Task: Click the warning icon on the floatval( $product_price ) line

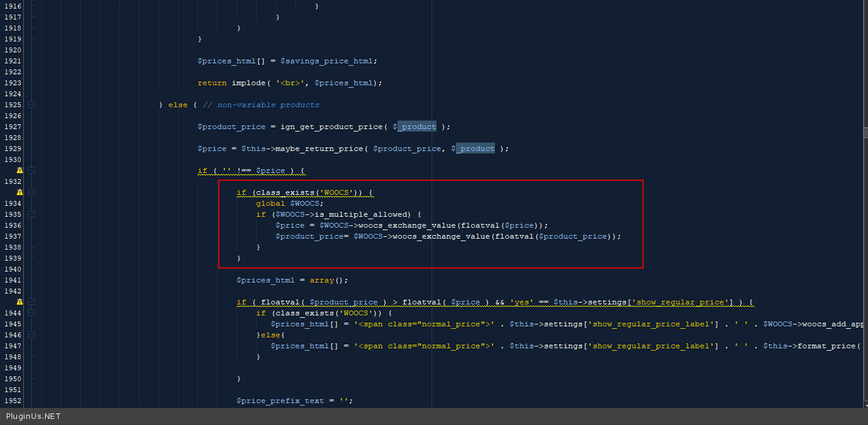Action: pos(20,302)
